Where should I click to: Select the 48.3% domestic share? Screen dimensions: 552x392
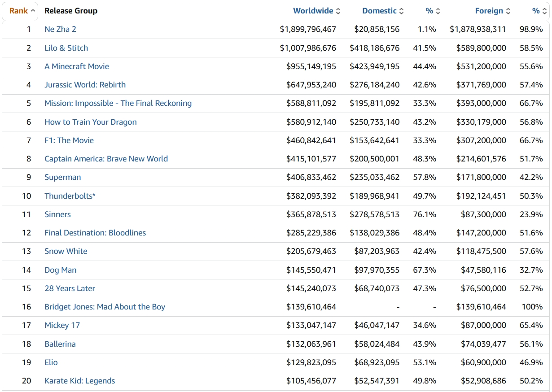(425, 159)
